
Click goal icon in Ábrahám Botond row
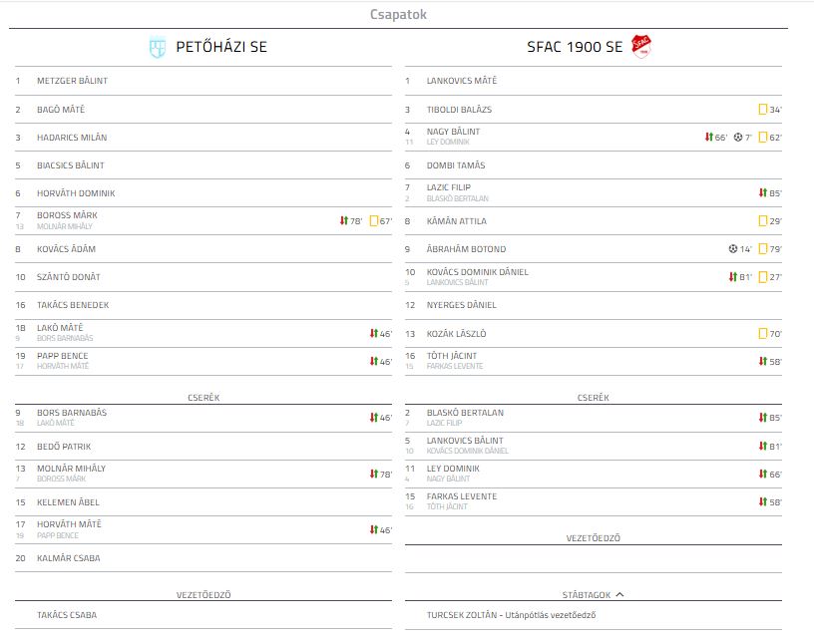point(732,248)
